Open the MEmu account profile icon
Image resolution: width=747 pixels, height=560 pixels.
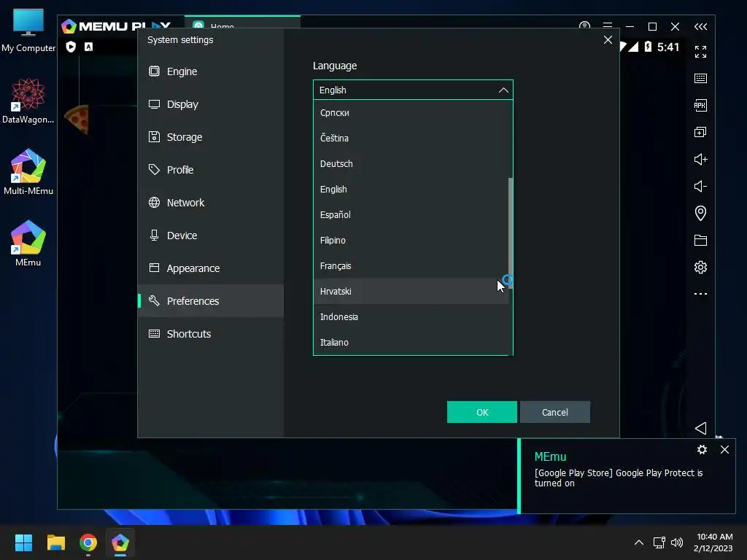click(x=584, y=26)
